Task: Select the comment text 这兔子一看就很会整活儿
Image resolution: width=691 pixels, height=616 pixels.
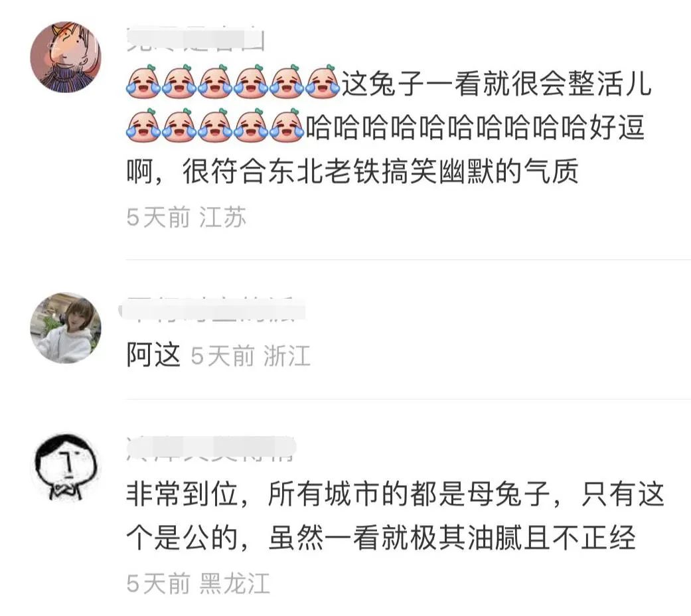Action: [497, 83]
